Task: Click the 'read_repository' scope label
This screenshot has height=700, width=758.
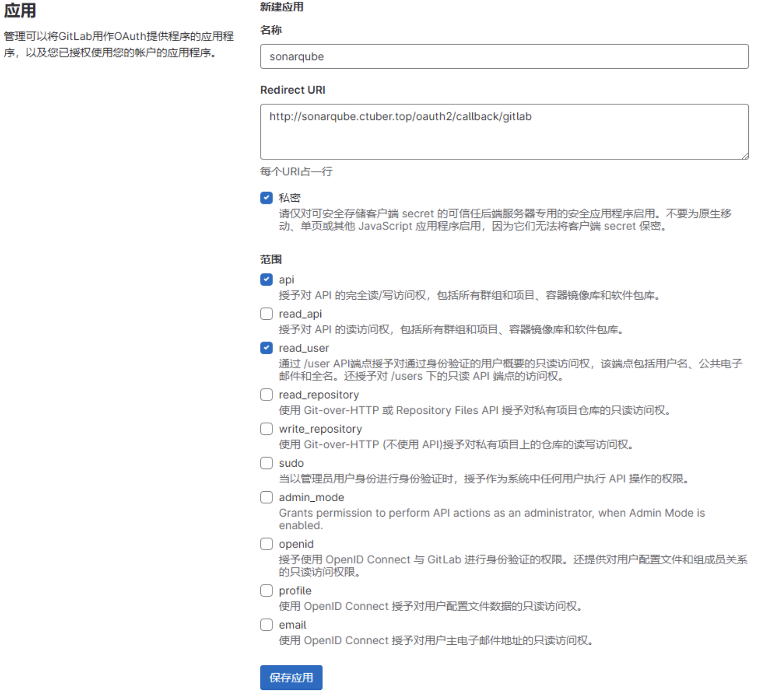Action: pyautogui.click(x=319, y=395)
